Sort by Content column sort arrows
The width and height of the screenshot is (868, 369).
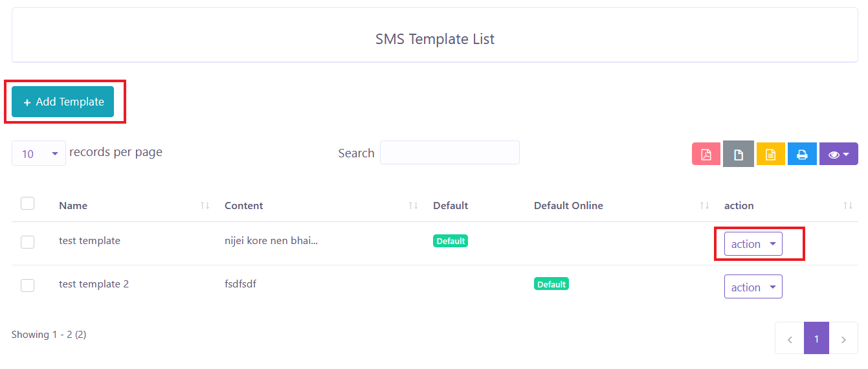pyautogui.click(x=413, y=206)
